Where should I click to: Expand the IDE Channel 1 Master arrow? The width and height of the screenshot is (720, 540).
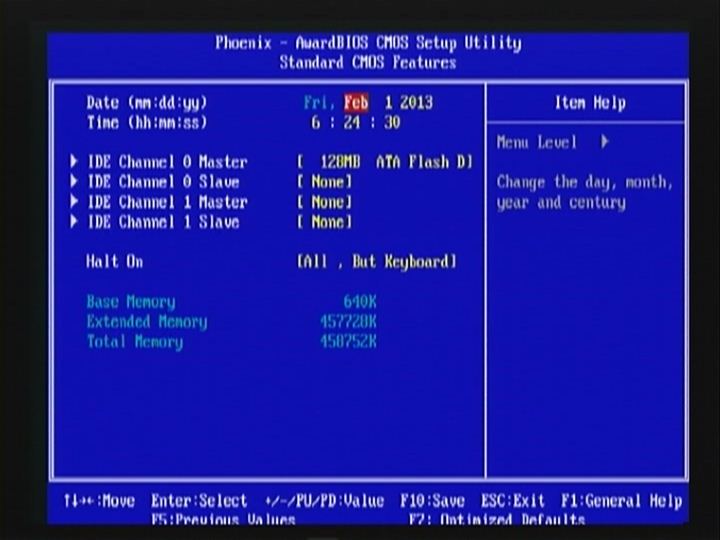(x=74, y=202)
